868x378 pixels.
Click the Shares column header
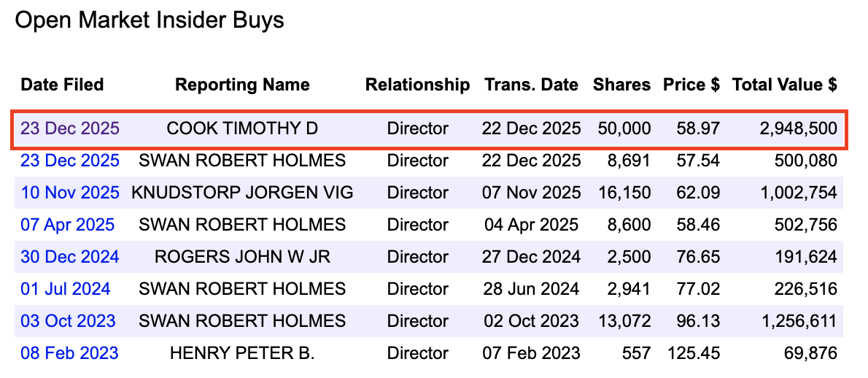click(x=621, y=85)
